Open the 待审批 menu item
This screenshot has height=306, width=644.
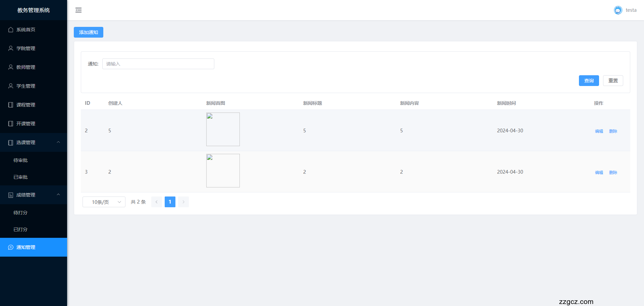coord(20,160)
